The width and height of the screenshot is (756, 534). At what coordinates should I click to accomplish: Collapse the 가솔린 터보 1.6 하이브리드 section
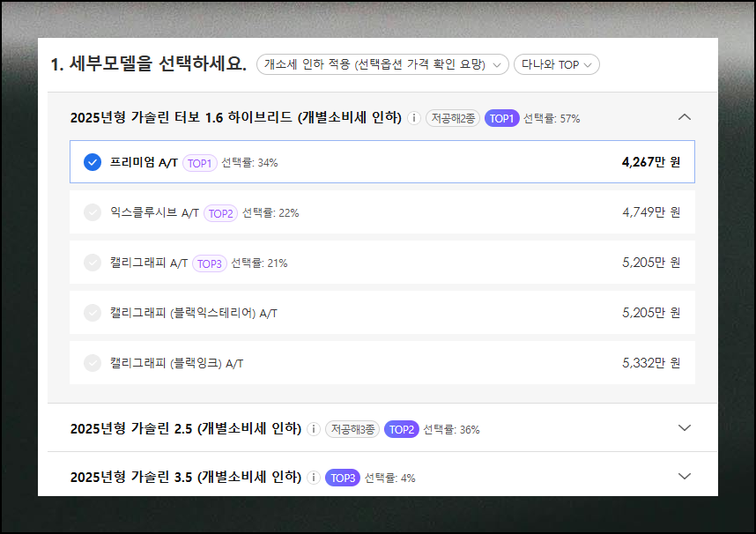(684, 117)
